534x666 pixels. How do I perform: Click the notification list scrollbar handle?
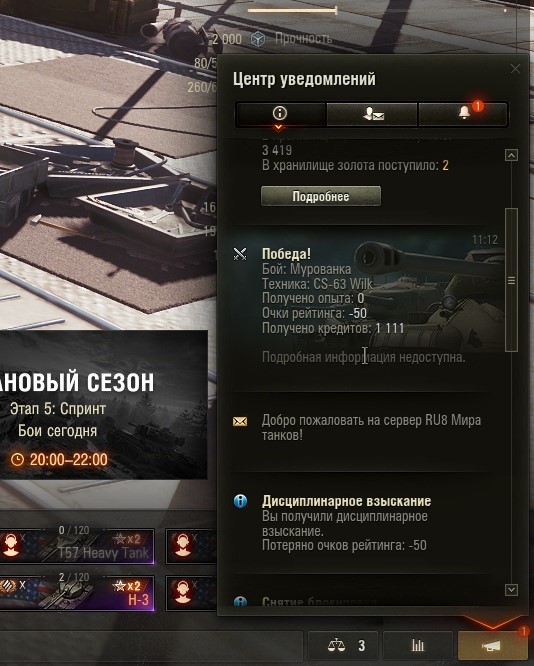[x=511, y=280]
